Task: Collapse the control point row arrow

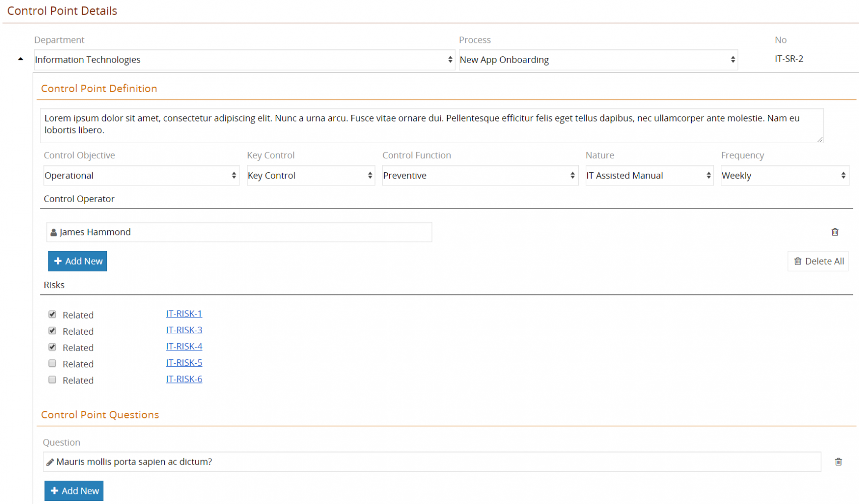Action: pyautogui.click(x=21, y=59)
